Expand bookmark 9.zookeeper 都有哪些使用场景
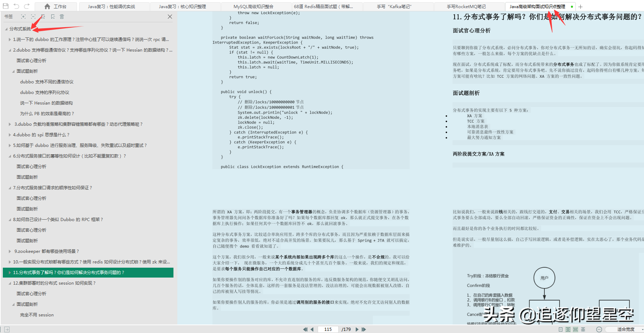 (x=10, y=251)
